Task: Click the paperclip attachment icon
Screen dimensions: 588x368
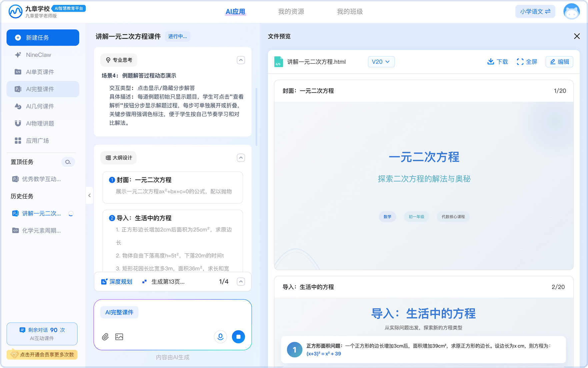Action: [105, 337]
